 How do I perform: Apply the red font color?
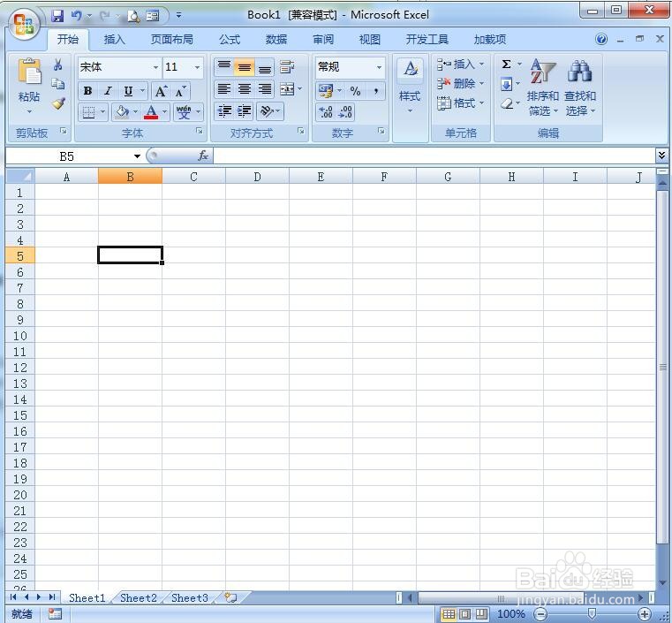(x=151, y=112)
